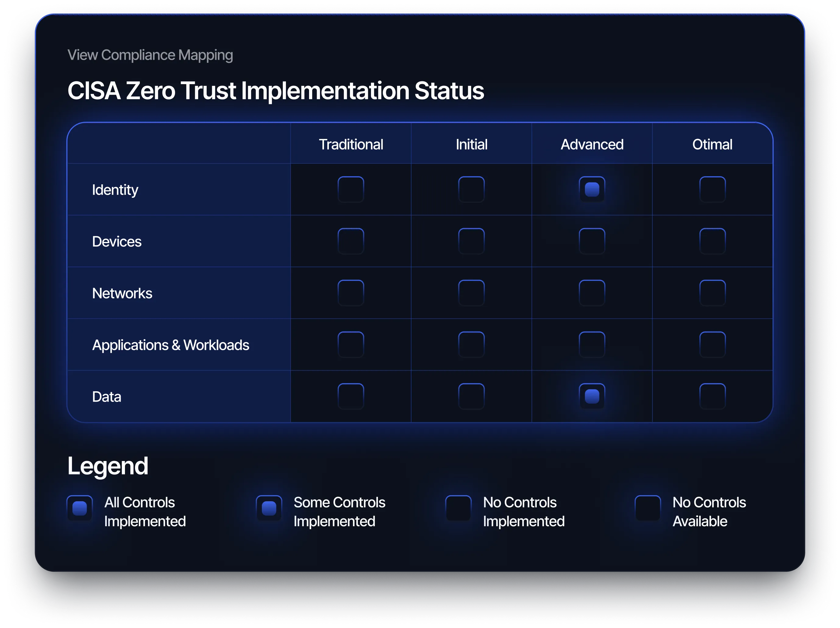The width and height of the screenshot is (840, 628).
Task: Click the No Controls Implemented legend icon
Action: coord(458,508)
